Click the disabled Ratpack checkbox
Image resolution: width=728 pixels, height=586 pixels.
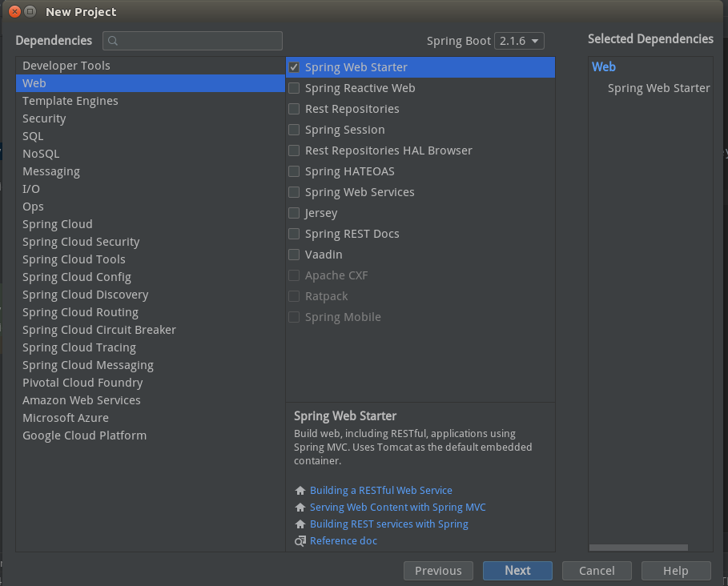coord(294,296)
